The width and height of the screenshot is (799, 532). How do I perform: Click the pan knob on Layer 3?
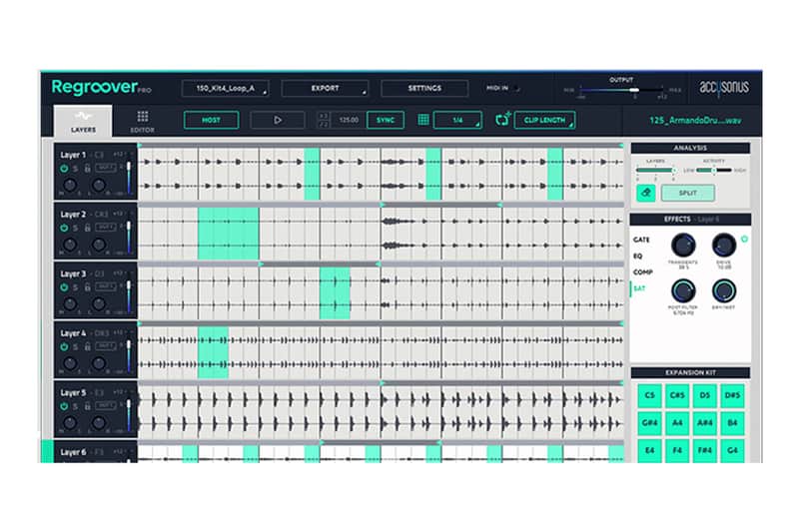click(99, 303)
